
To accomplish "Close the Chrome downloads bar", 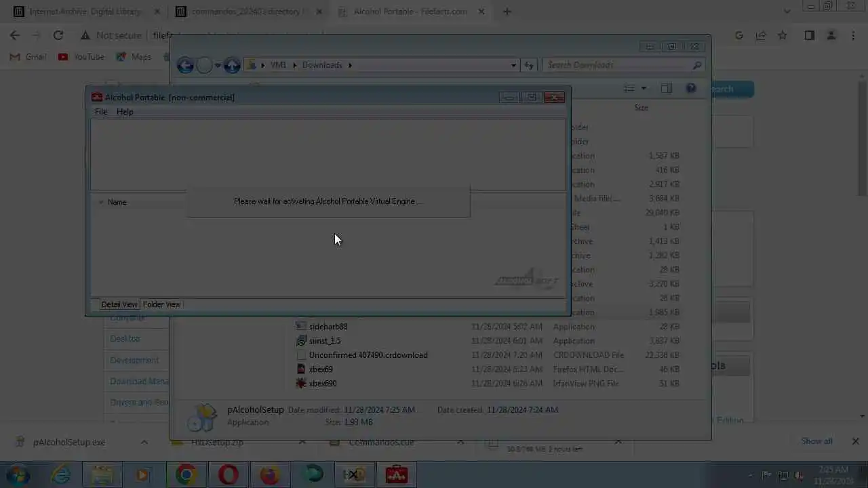I will pos(856,441).
